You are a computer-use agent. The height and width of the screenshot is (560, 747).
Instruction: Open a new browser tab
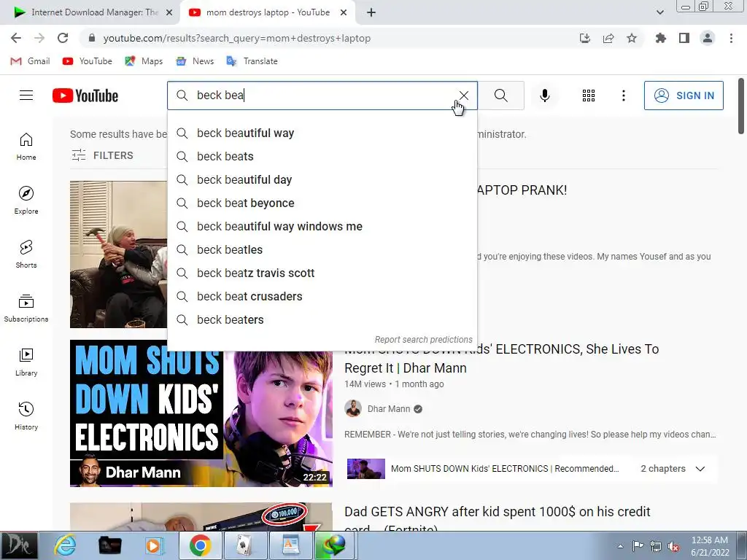coord(371,12)
